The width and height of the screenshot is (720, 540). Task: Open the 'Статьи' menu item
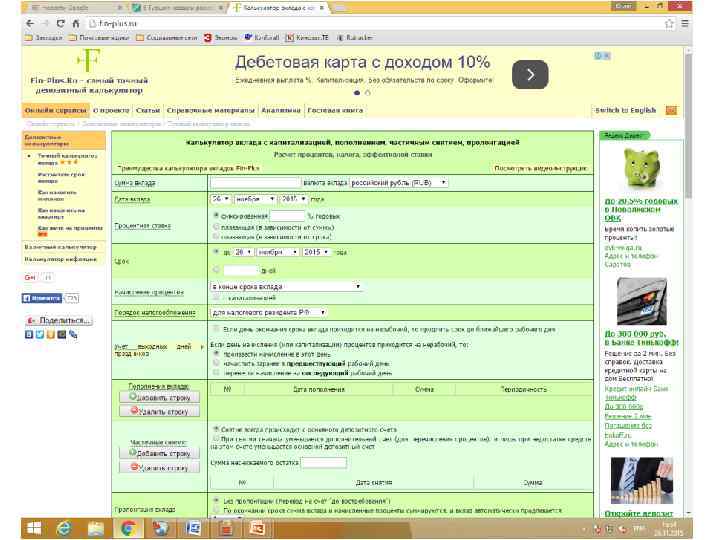(148, 110)
